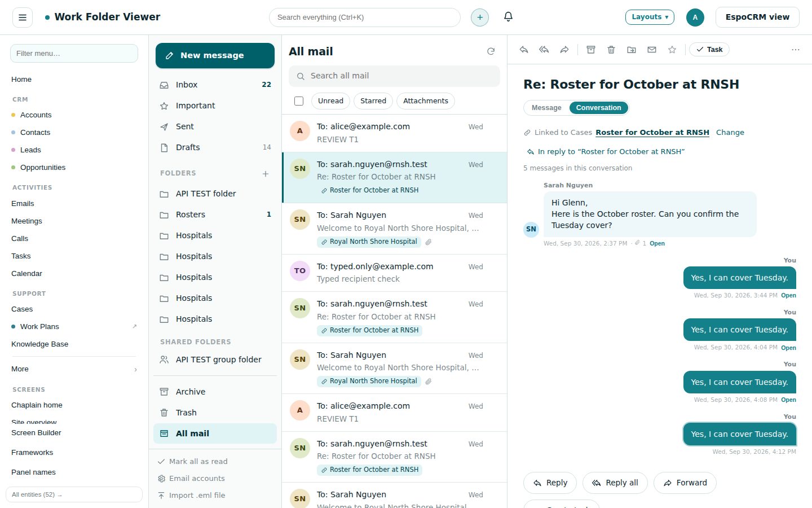This screenshot has height=508, width=812.
Task: Delete message with the trash toolbar icon
Action: point(611,50)
